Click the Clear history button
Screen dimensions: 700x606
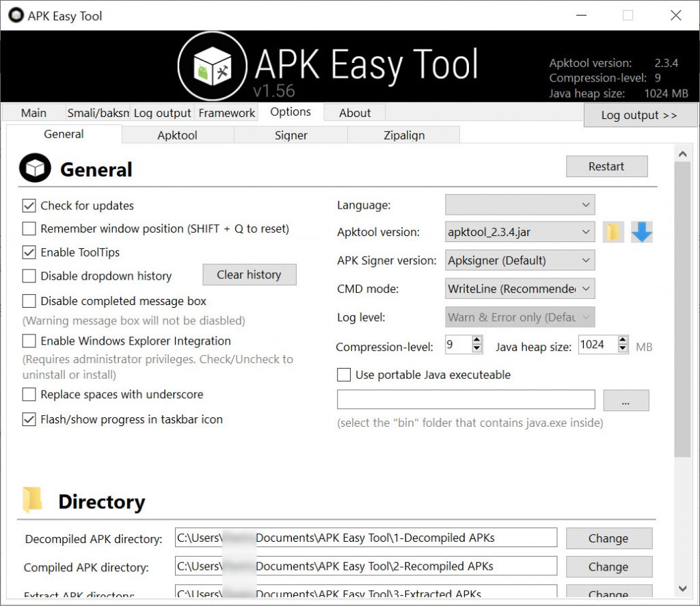tap(249, 275)
